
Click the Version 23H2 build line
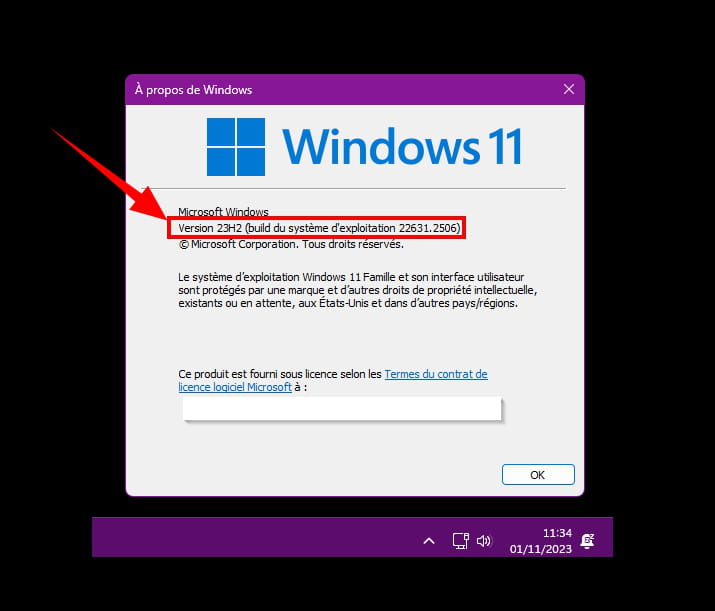pos(319,228)
